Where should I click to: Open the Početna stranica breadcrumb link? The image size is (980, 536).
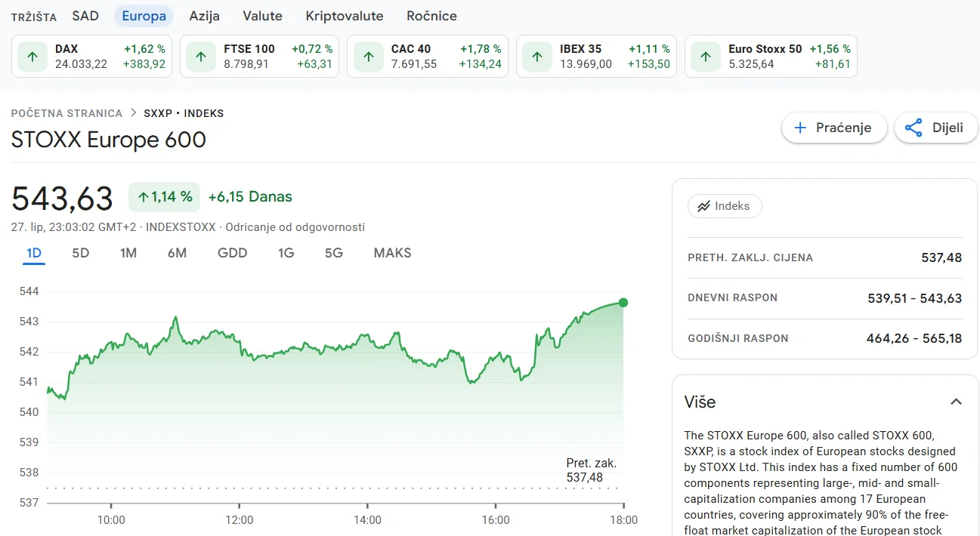tap(66, 113)
